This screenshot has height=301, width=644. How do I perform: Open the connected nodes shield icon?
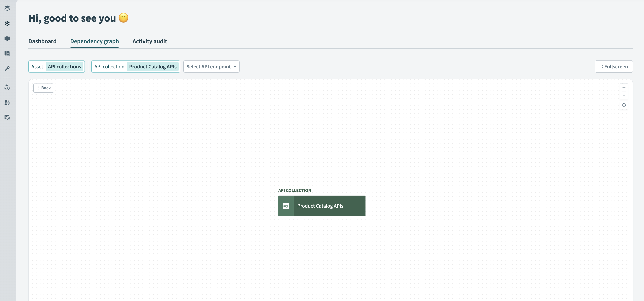point(7,87)
